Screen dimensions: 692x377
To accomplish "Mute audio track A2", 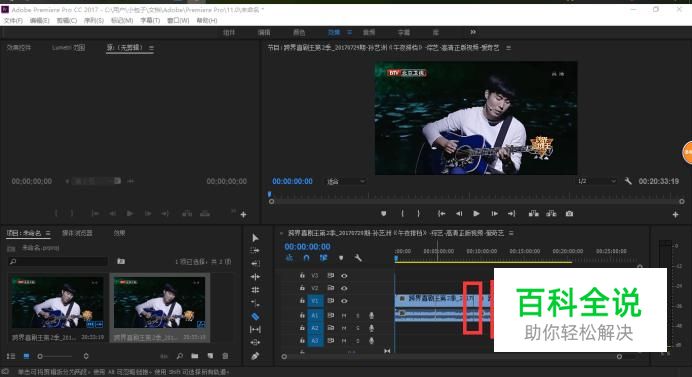I will 344,328.
